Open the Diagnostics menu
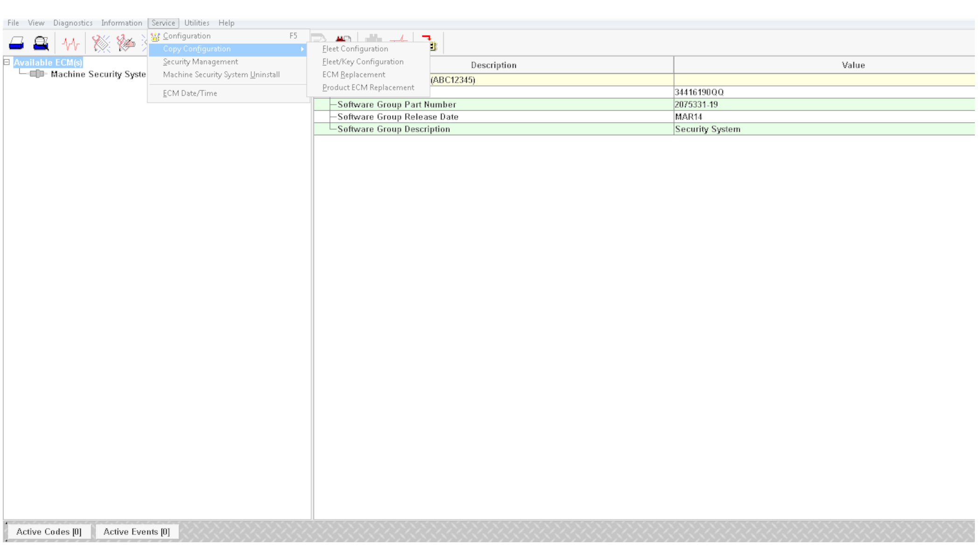This screenshot has height=560, width=980. (x=73, y=23)
